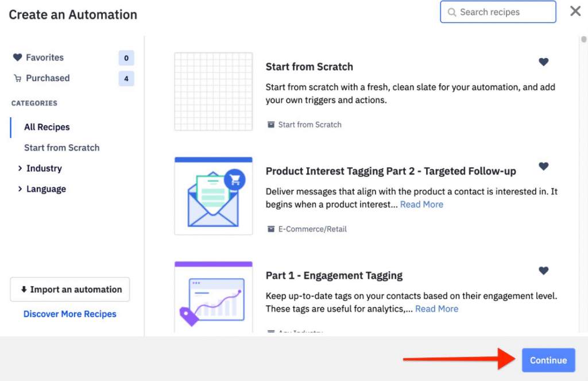
Task: Favorite the Start from Scratch recipe heart
Action: [543, 62]
